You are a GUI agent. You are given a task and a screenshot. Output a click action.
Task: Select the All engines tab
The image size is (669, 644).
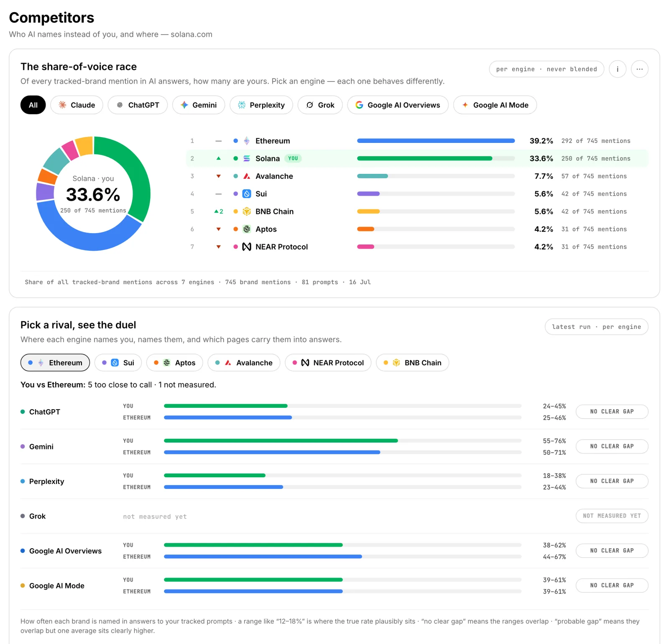33,105
